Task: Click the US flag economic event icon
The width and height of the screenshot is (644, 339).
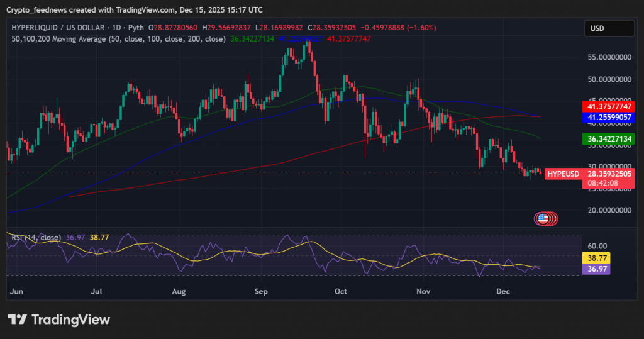Action: point(541,219)
